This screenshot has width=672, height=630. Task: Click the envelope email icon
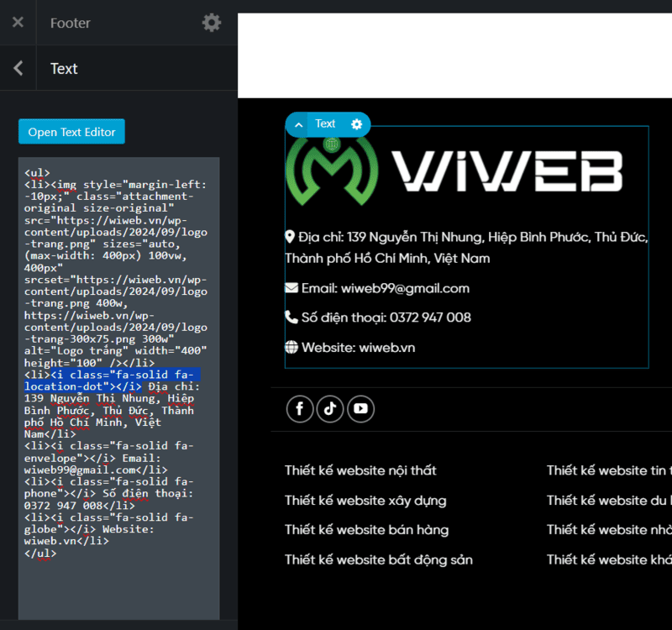(x=291, y=287)
